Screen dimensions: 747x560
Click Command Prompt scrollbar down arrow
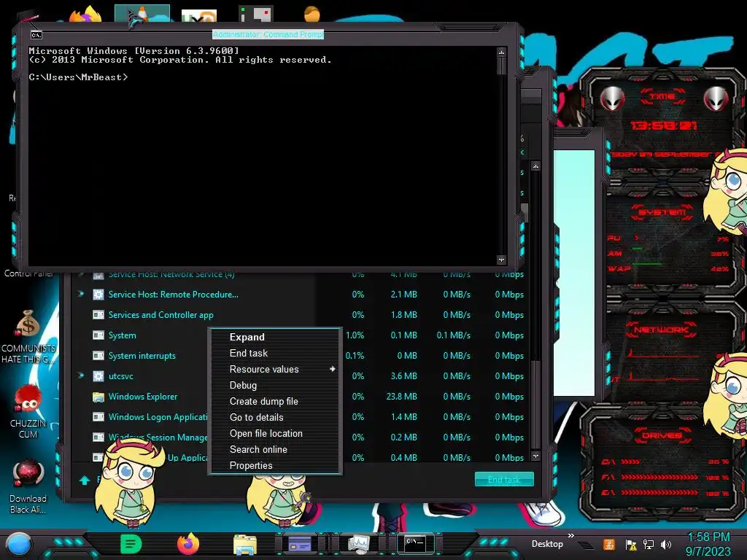(x=501, y=260)
